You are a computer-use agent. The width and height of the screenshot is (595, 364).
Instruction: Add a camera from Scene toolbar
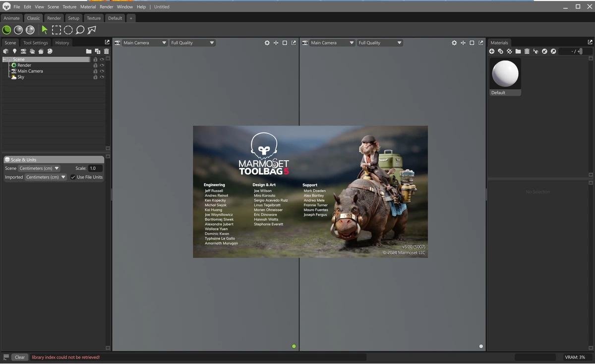tap(23, 51)
